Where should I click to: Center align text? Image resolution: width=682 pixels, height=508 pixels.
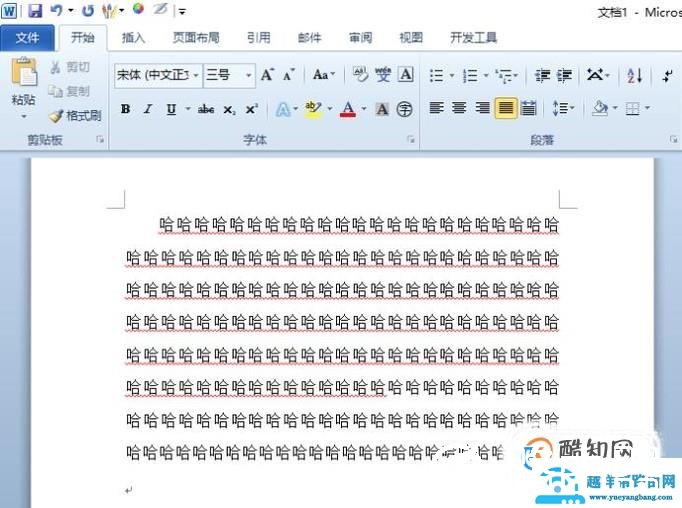tap(459, 108)
